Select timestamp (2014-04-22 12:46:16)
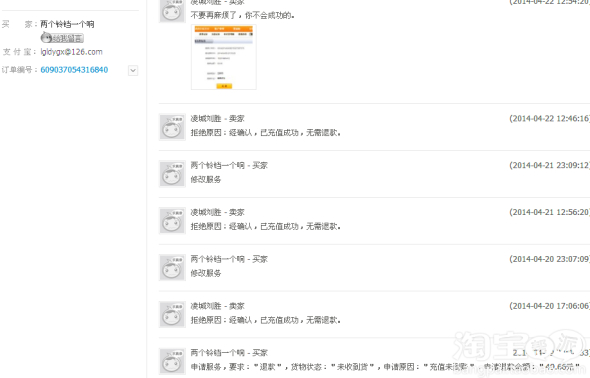 click(549, 118)
